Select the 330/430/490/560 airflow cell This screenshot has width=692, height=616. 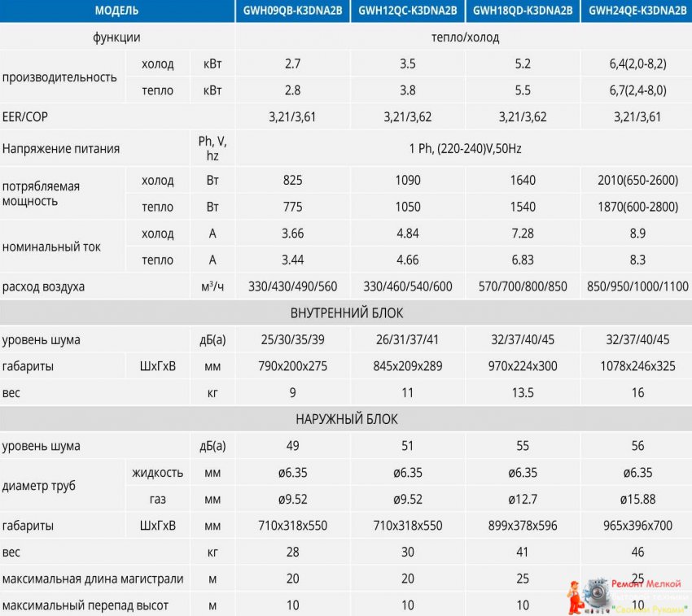[x=292, y=287]
